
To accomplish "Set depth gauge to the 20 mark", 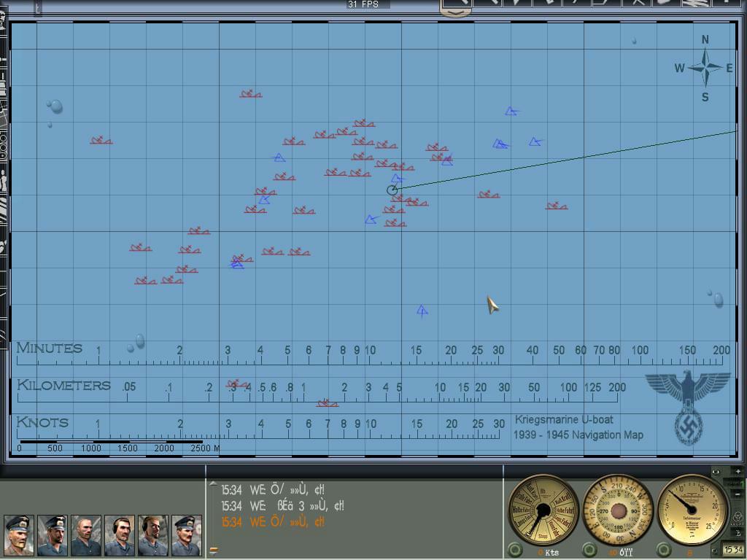I will pos(713,506).
